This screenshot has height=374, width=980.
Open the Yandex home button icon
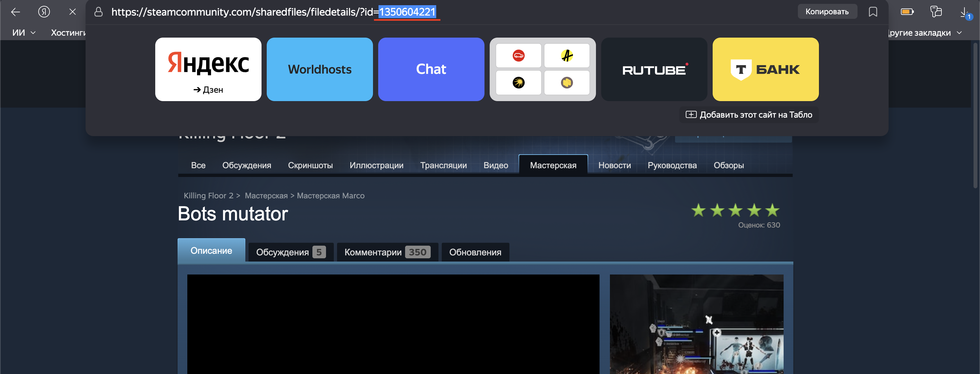[x=44, y=12]
